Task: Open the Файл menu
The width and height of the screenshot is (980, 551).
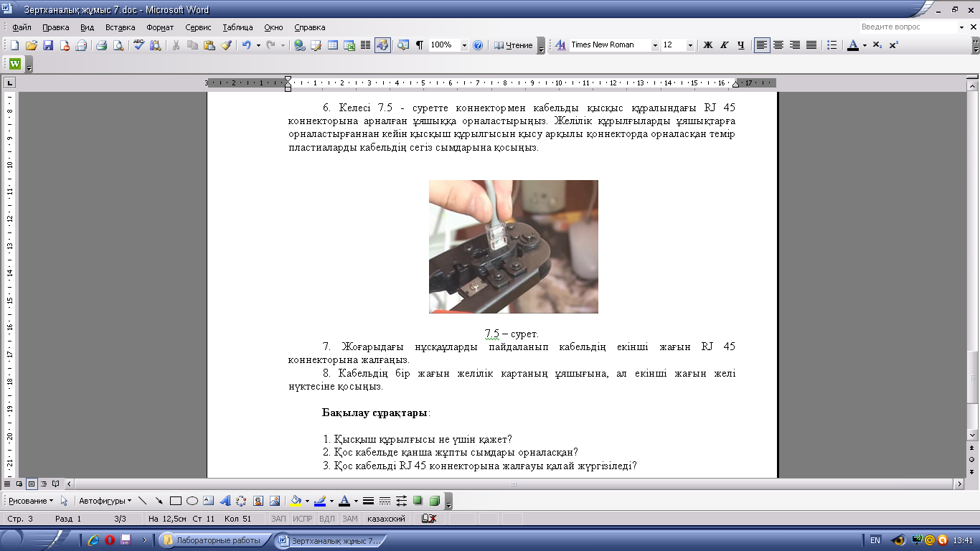Action: [22, 27]
